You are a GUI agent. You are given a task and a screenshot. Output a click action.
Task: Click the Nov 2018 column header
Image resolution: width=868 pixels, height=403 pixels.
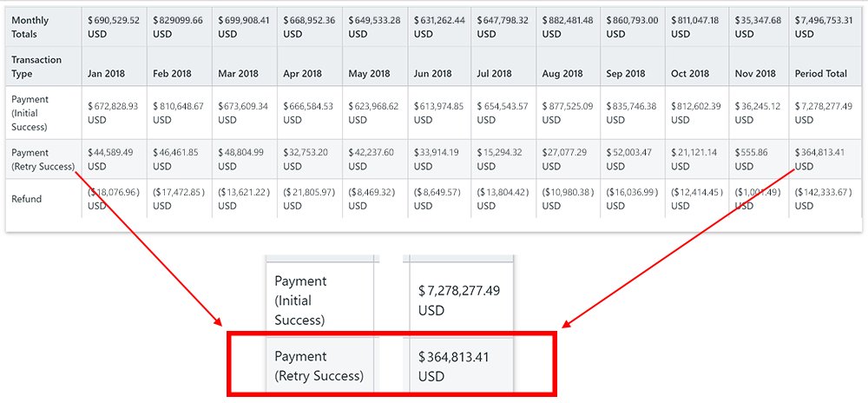point(755,73)
